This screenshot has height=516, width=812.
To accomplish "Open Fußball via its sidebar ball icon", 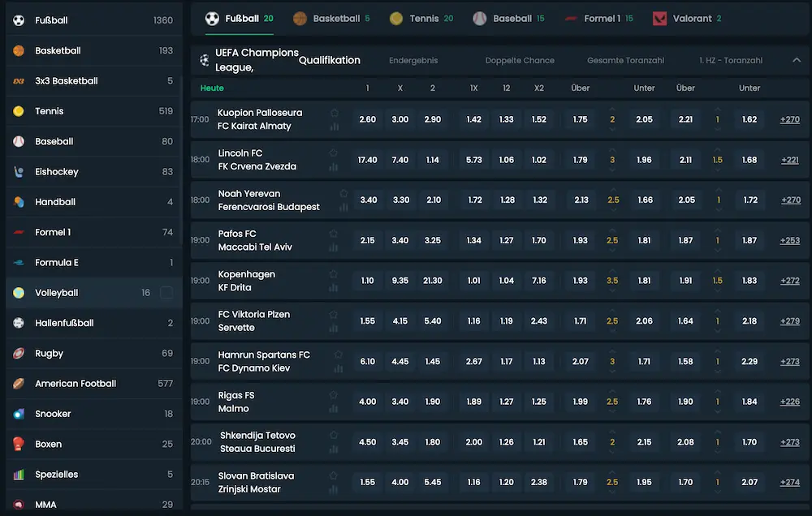I will (19, 20).
